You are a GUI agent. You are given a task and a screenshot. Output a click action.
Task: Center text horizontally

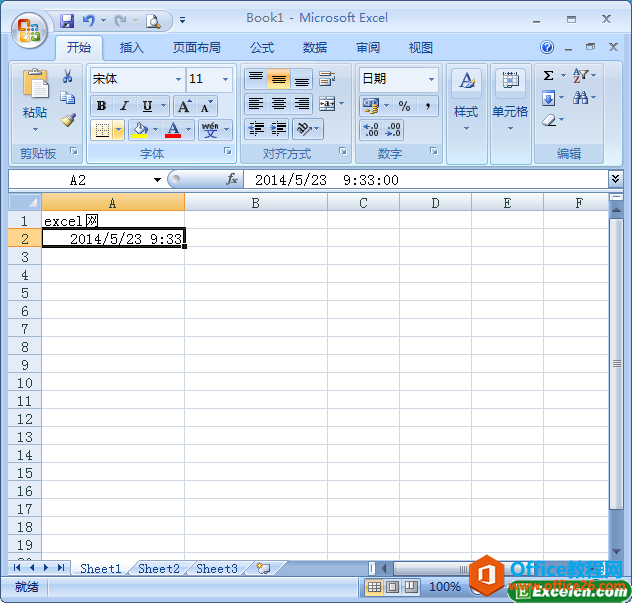(x=279, y=104)
